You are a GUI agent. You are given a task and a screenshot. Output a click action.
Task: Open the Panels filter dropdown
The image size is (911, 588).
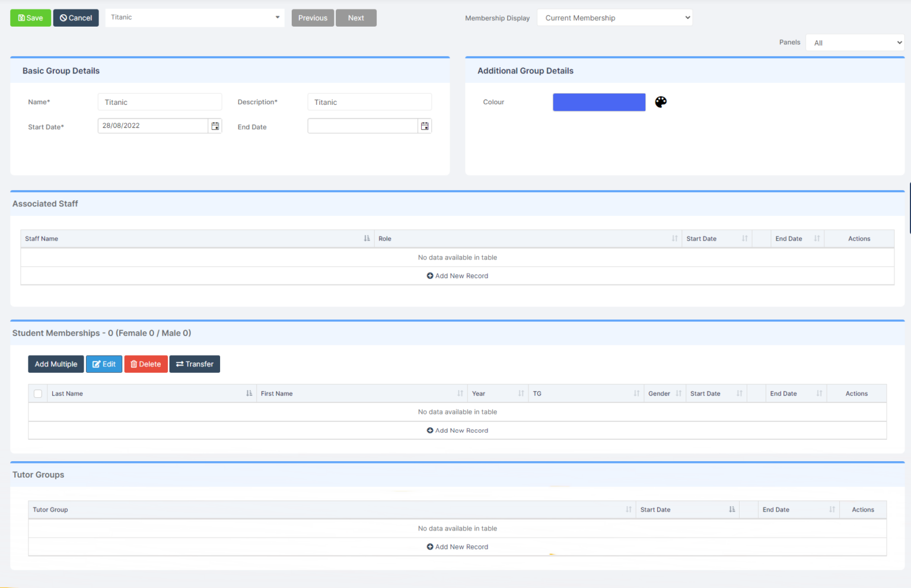pos(855,43)
